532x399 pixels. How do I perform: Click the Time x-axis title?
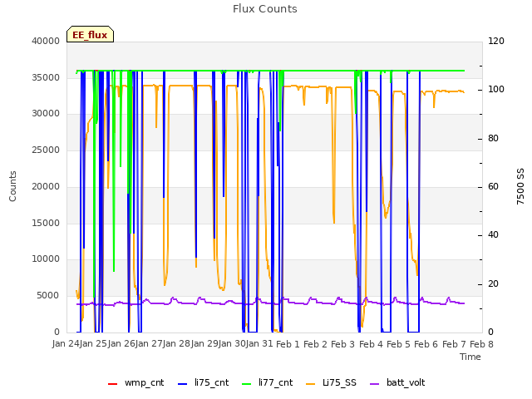coord(470,357)
